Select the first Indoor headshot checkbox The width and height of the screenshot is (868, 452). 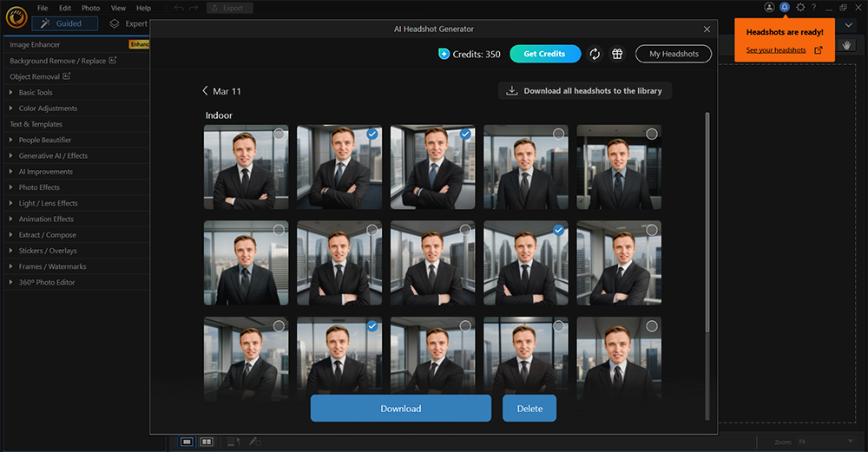[x=279, y=134]
